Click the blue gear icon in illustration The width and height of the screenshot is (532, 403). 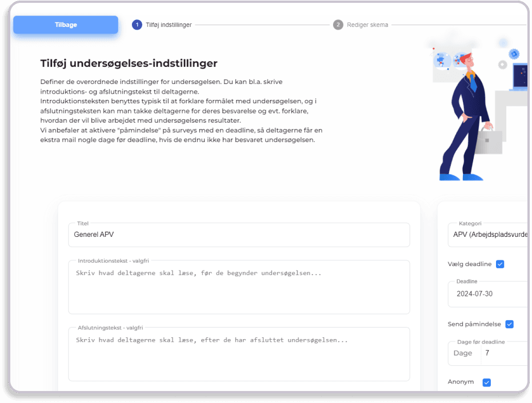pos(515,54)
